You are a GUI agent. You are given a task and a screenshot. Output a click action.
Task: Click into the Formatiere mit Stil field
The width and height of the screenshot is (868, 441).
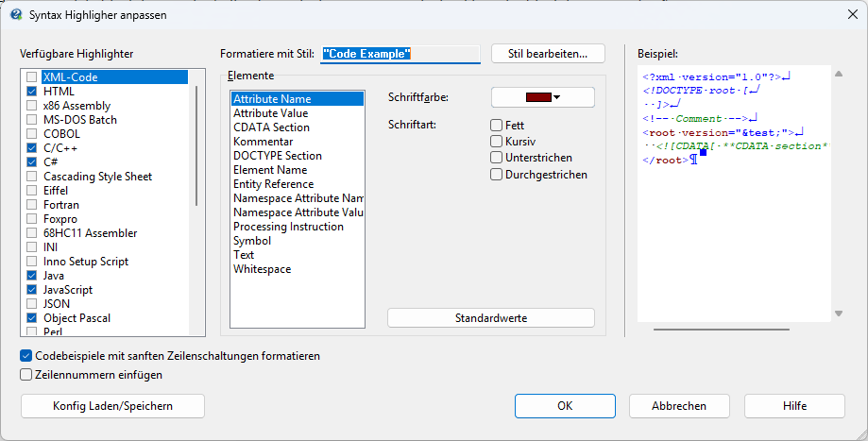400,55
